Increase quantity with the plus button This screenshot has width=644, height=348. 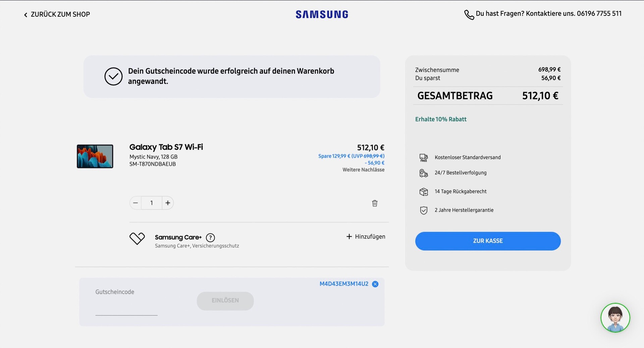tap(168, 203)
